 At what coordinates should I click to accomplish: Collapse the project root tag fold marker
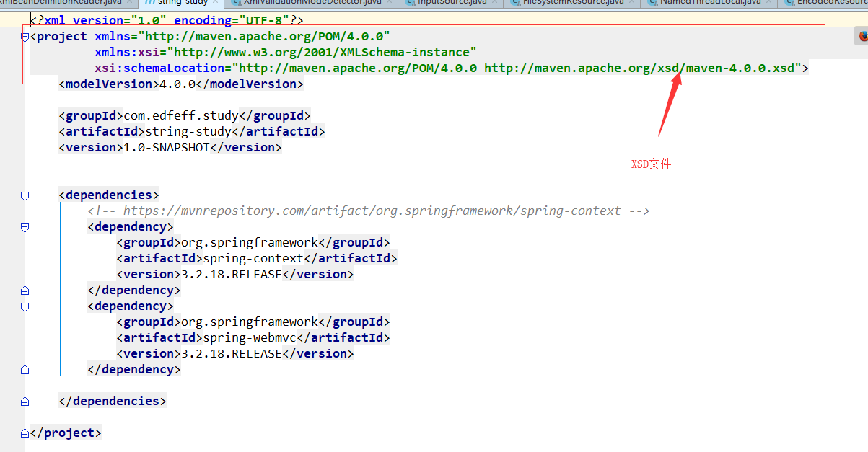click(25, 36)
